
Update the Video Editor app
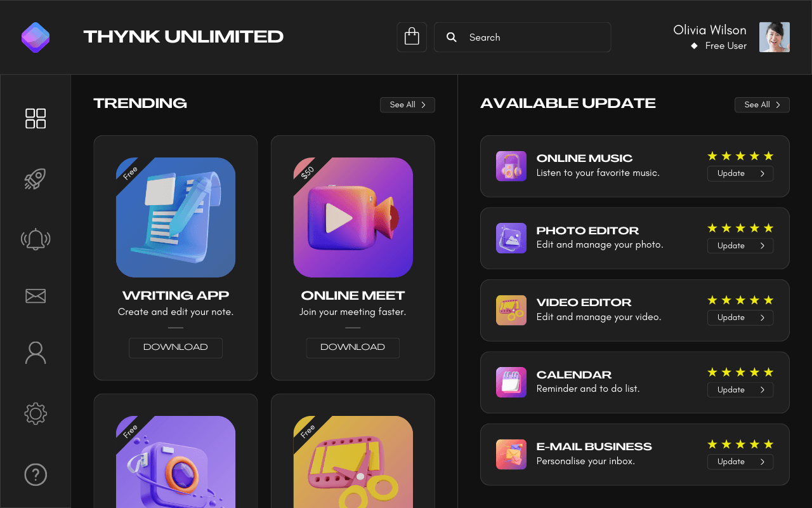pyautogui.click(x=740, y=317)
